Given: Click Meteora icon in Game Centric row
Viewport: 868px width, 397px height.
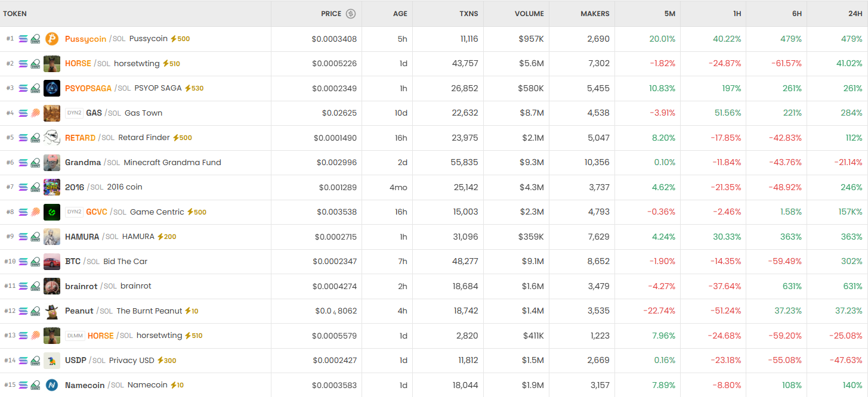Looking at the screenshot, I should (35, 212).
